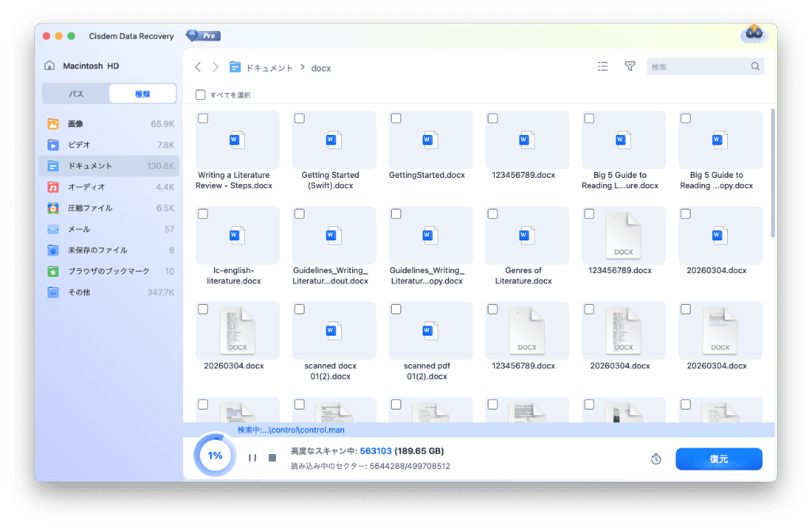Switch to the パス tab
This screenshot has height=527, width=812.
[76, 94]
